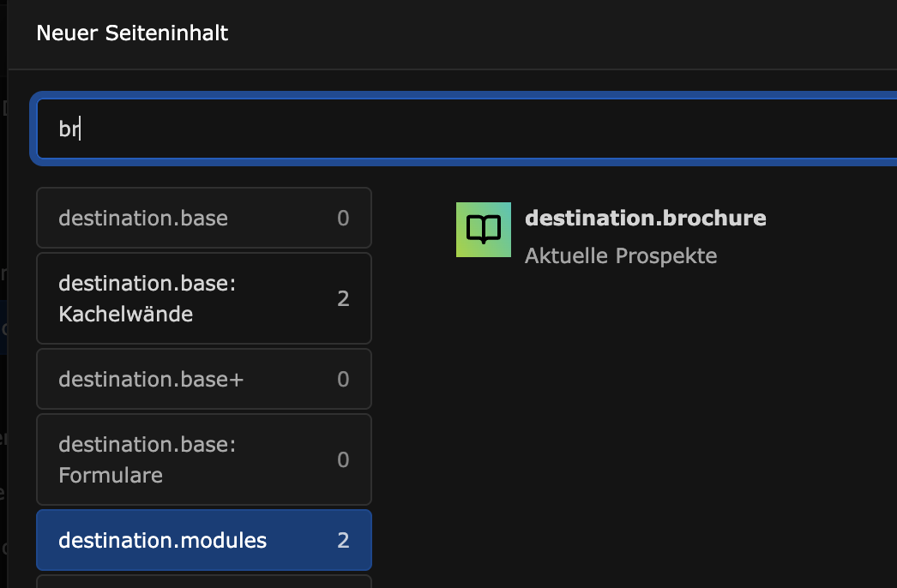Open the partially visible tab below destination.modules
This screenshot has width=897, height=588.
203,582
